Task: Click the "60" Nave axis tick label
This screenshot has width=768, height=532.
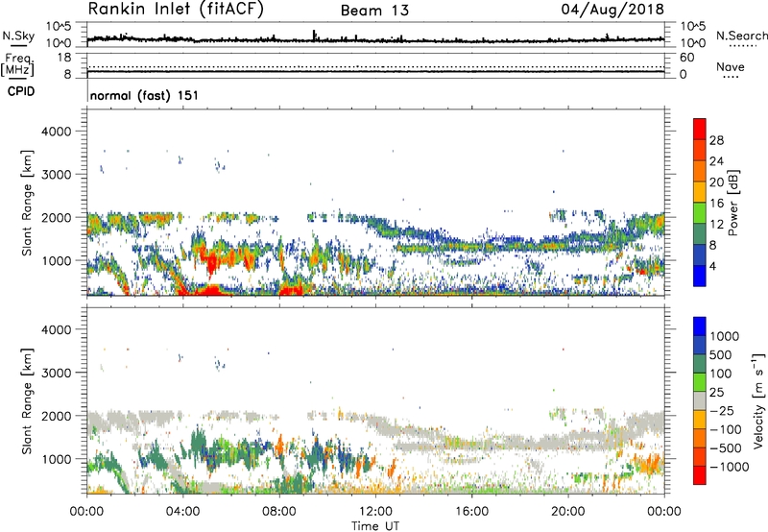Action: 686,58
